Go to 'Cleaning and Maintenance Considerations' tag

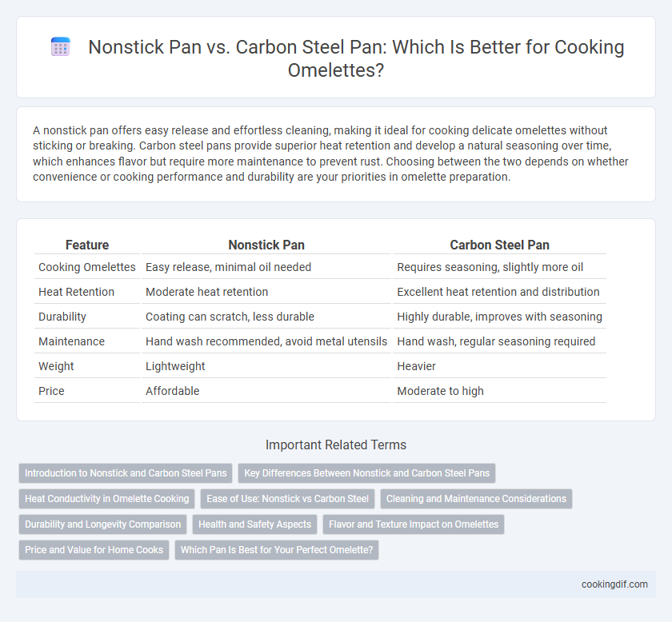476,499
